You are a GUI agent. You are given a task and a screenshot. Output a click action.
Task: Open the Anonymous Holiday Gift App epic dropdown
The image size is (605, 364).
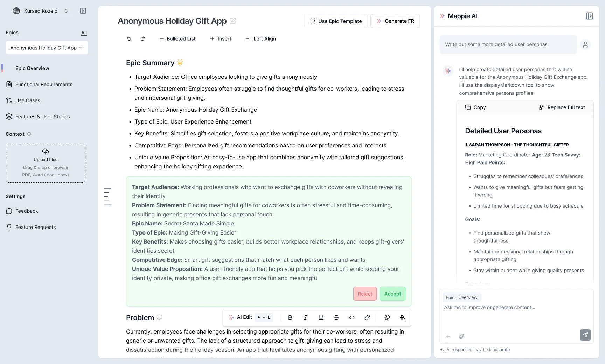click(47, 48)
